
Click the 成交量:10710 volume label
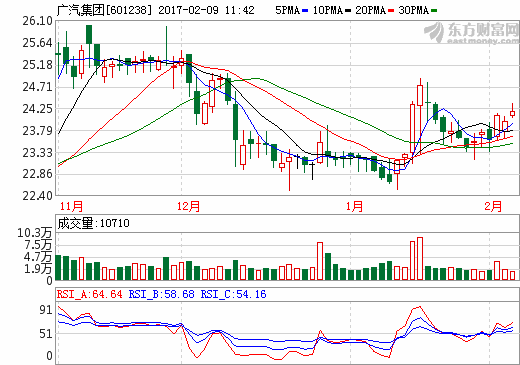(93, 223)
